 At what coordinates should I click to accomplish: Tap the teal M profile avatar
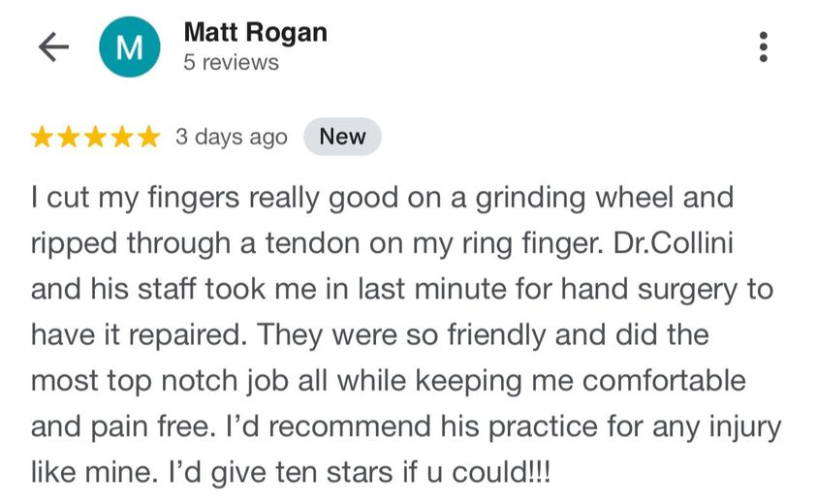point(130,47)
